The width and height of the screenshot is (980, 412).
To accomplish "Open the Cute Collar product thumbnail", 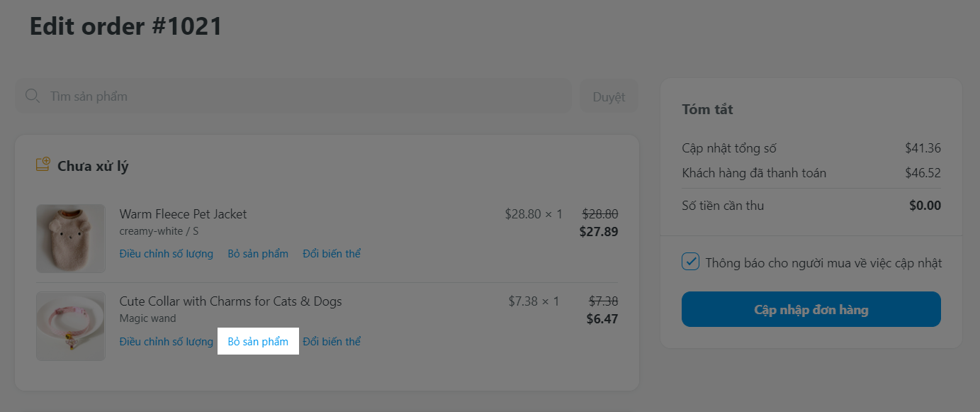I will [71, 326].
